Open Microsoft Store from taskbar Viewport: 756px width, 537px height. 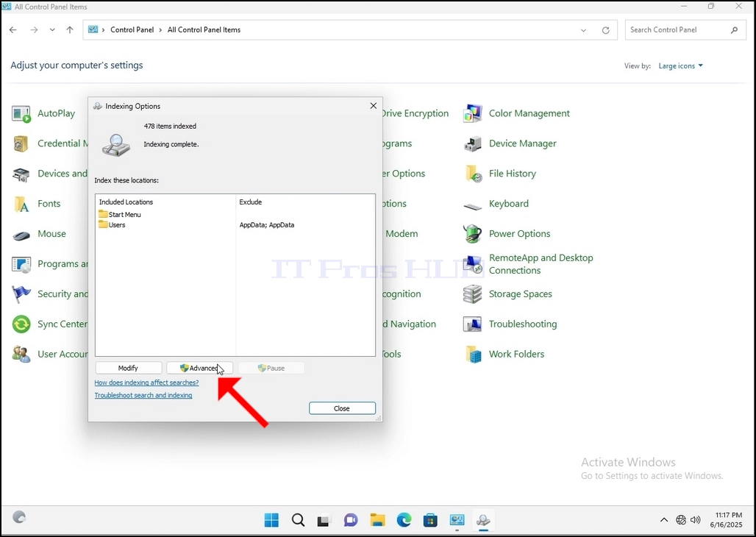click(430, 520)
